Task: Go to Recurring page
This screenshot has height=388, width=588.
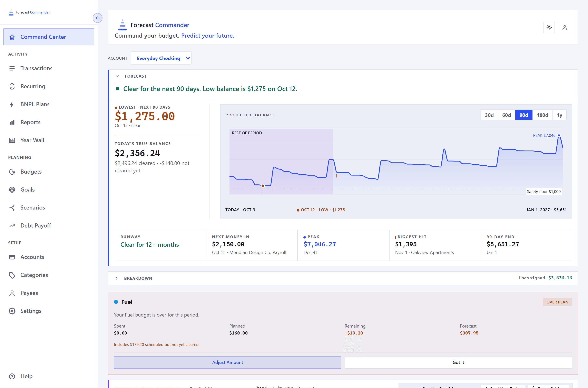Action: pyautogui.click(x=49, y=86)
